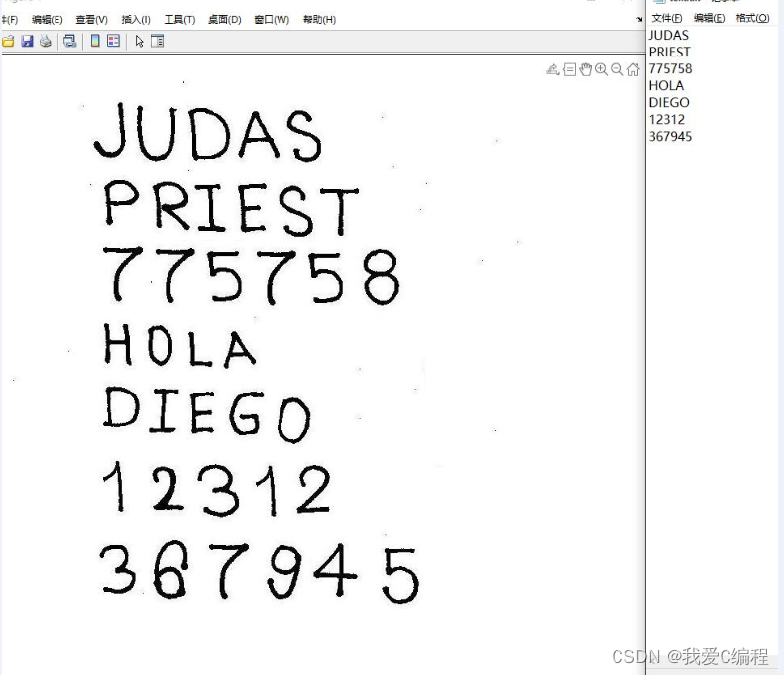Image resolution: width=784 pixels, height=675 pixels.
Task: Click the JUDAS line in Notepad
Action: [668, 35]
